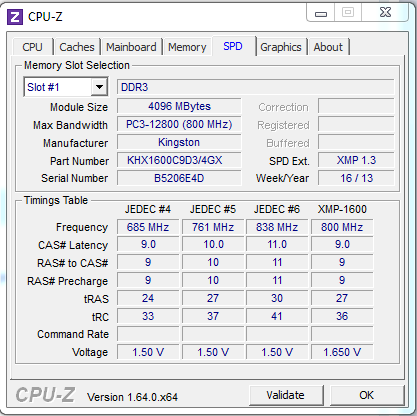Select the SPD tab
The width and height of the screenshot is (417, 416).
pyautogui.click(x=233, y=46)
